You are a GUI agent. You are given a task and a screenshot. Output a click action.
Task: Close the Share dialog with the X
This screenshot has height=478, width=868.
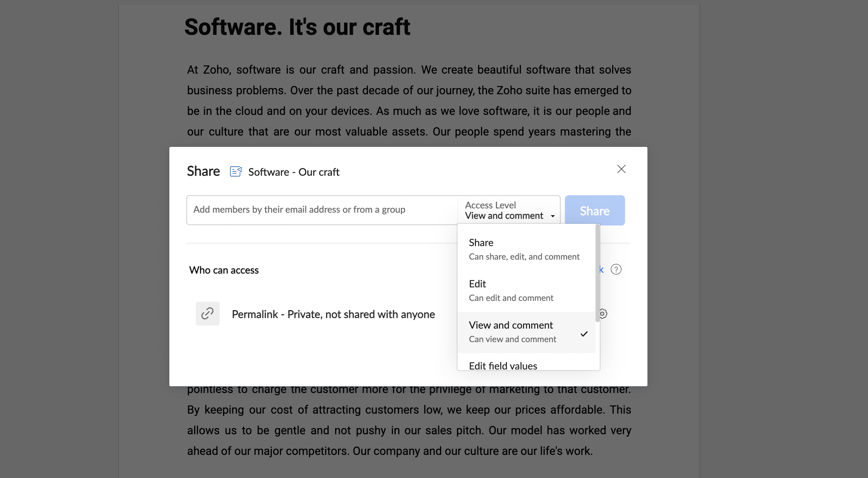coord(621,169)
